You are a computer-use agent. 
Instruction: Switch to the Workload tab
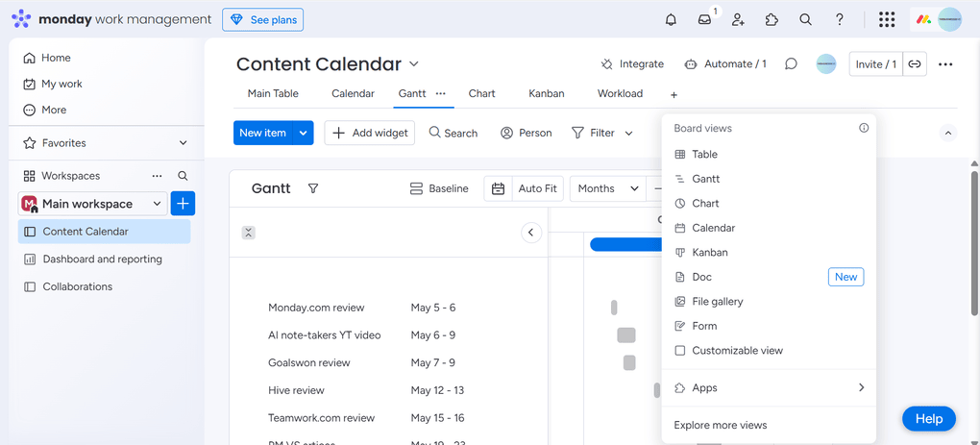pyautogui.click(x=620, y=94)
